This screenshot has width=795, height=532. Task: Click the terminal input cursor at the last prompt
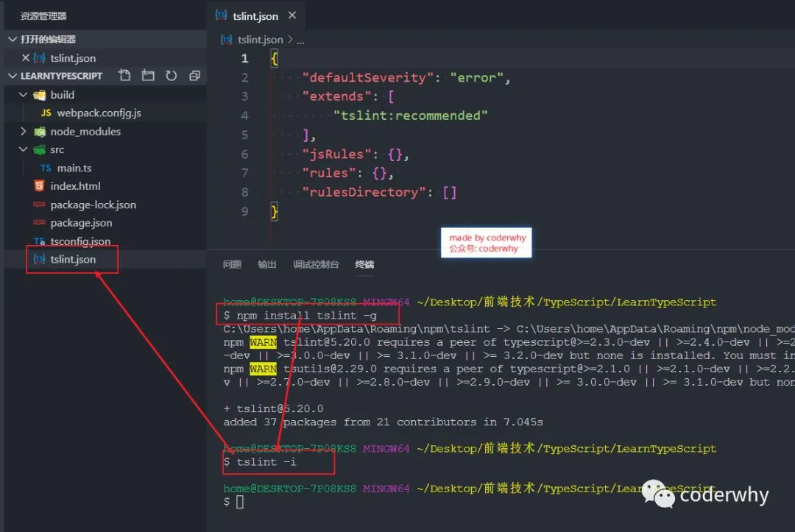240,502
